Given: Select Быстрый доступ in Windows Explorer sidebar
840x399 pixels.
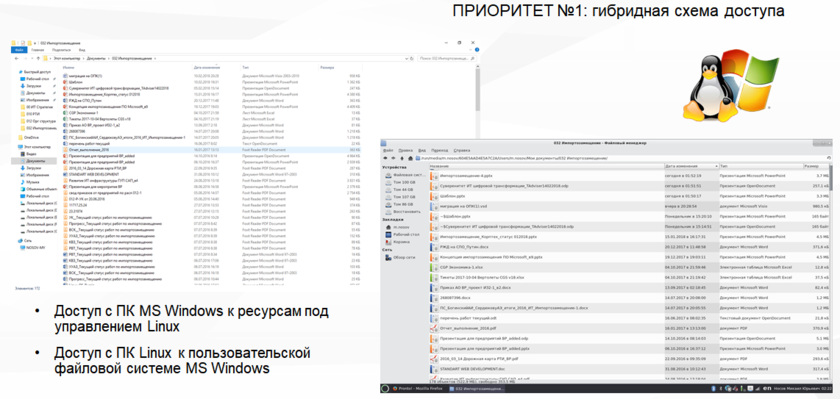Looking at the screenshot, I should [36, 71].
